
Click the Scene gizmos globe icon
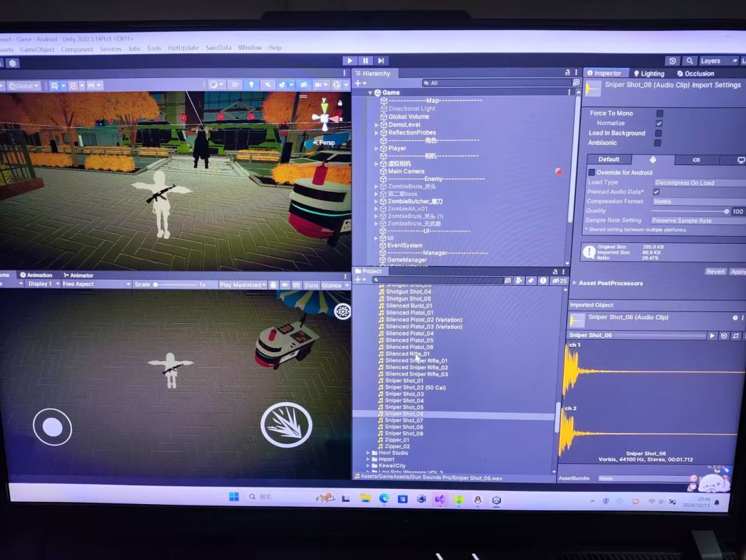(336, 85)
